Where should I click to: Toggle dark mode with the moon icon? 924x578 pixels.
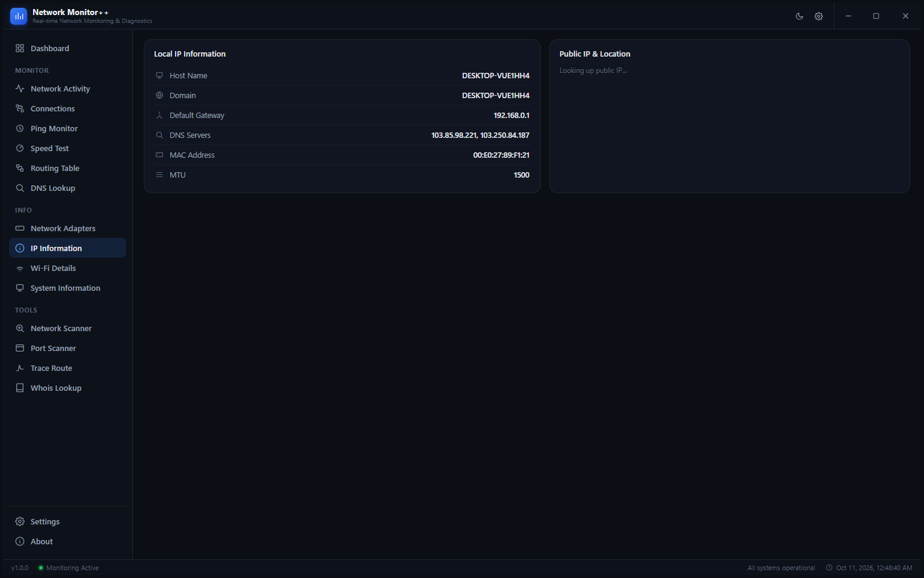799,16
